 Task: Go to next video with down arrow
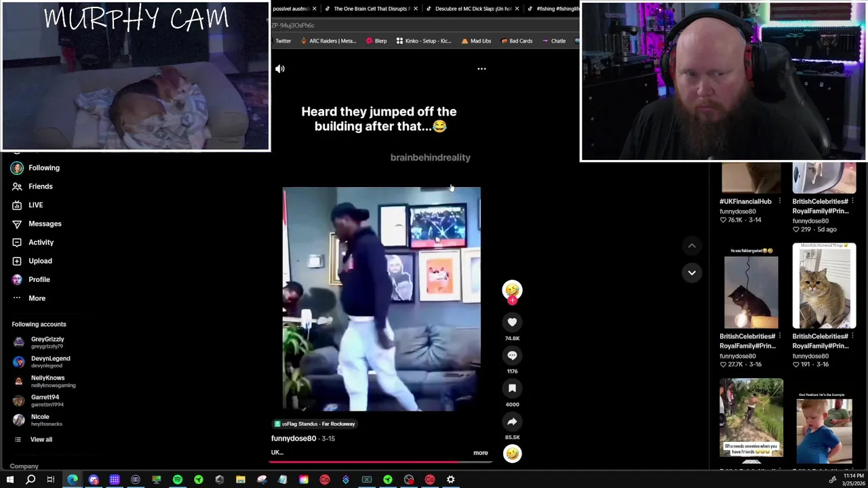(692, 272)
